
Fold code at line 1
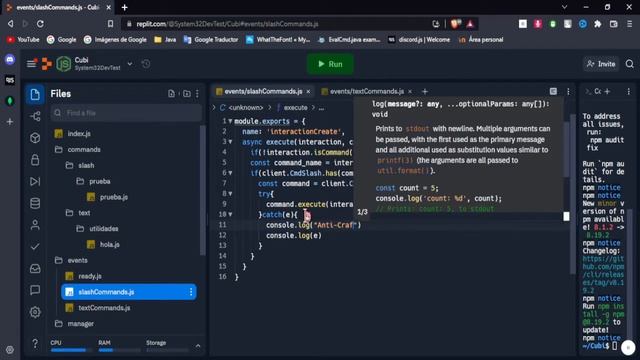click(x=230, y=121)
